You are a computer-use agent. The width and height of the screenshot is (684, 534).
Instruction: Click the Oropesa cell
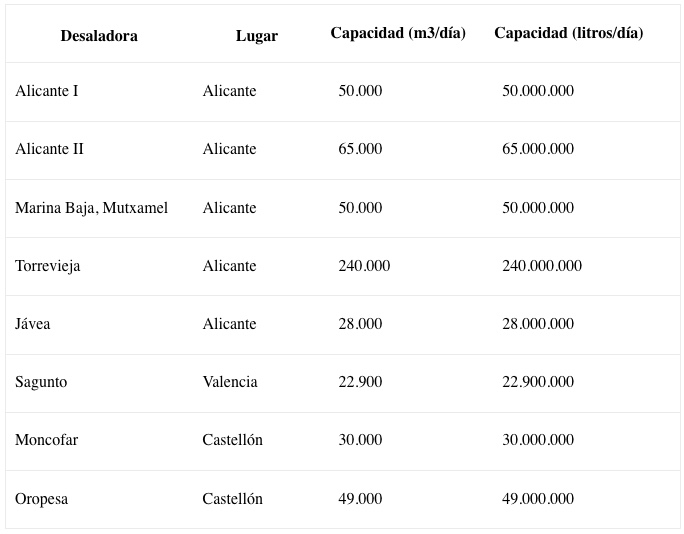pyautogui.click(x=41, y=499)
